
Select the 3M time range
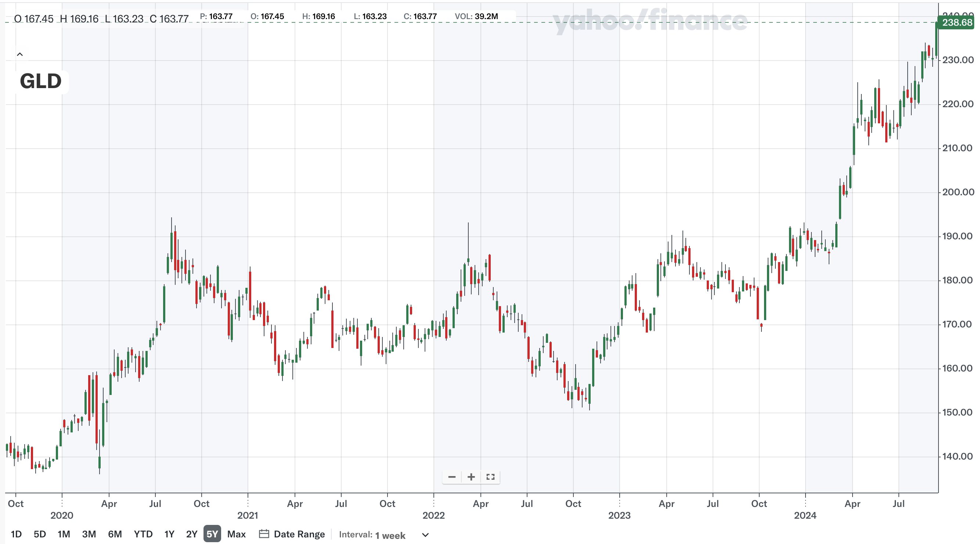[x=89, y=534]
